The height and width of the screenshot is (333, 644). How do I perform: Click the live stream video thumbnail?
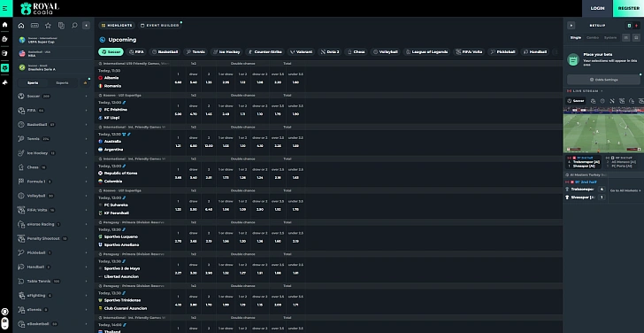603,130
